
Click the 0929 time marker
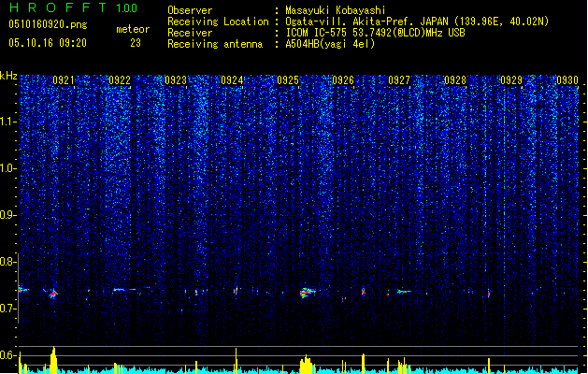[511, 80]
